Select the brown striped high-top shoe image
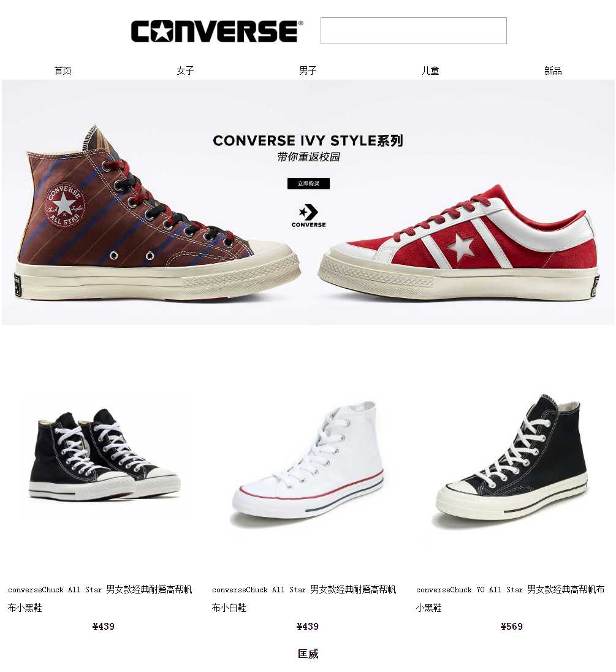 [158, 213]
